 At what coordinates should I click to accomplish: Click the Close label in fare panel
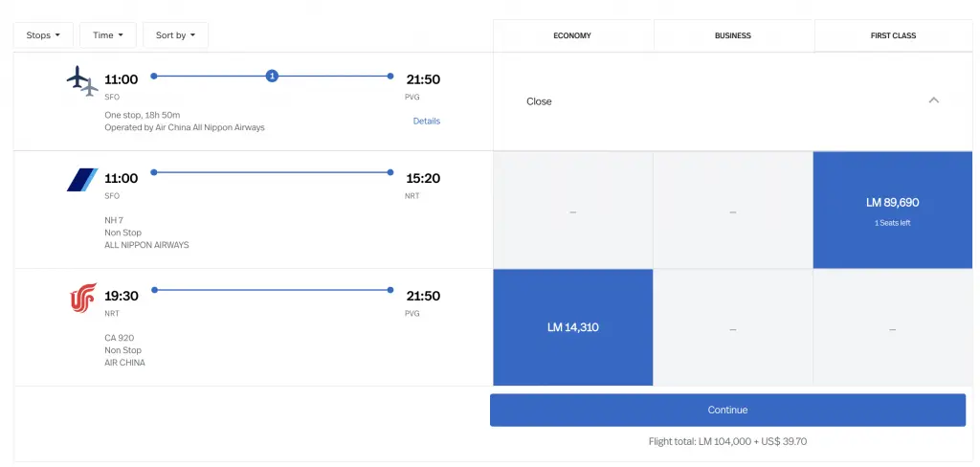539,101
